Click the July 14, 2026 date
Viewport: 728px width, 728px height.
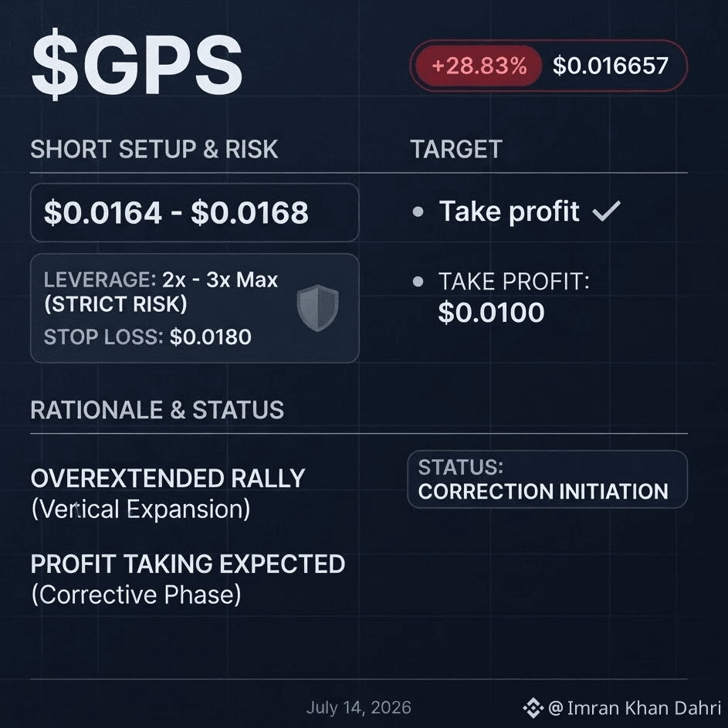[358, 708]
